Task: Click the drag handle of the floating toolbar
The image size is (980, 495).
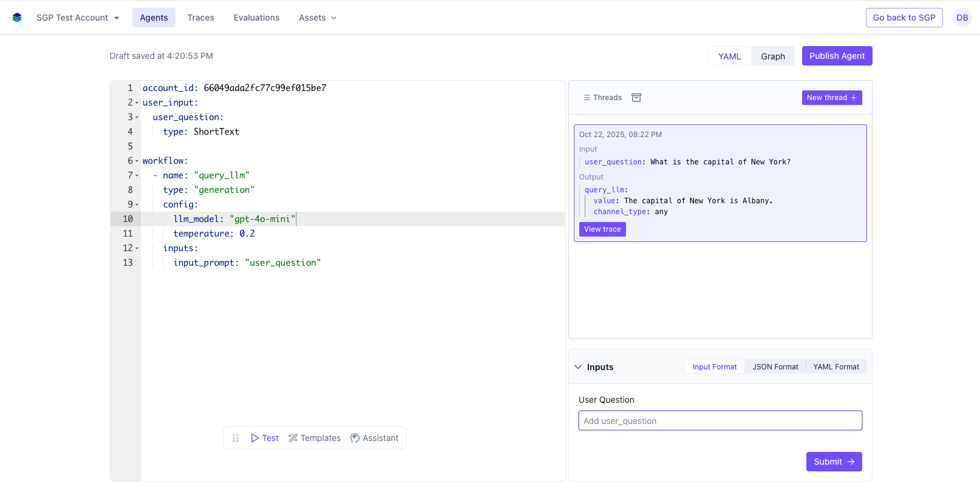Action: (x=236, y=438)
